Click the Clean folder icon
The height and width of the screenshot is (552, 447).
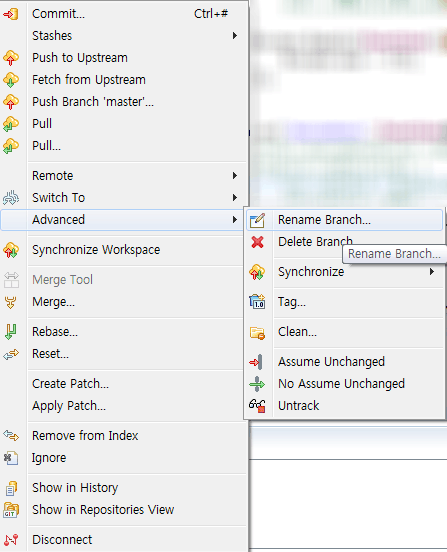(x=257, y=332)
